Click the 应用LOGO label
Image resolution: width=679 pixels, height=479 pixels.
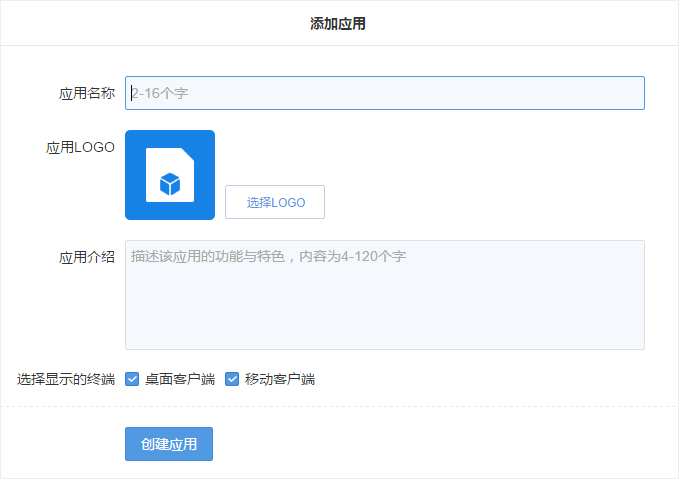(80, 147)
